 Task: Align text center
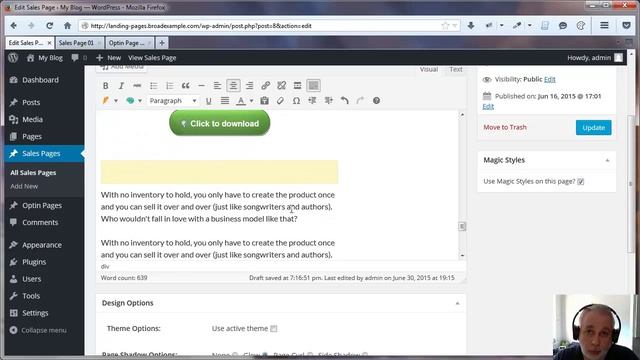click(233, 86)
